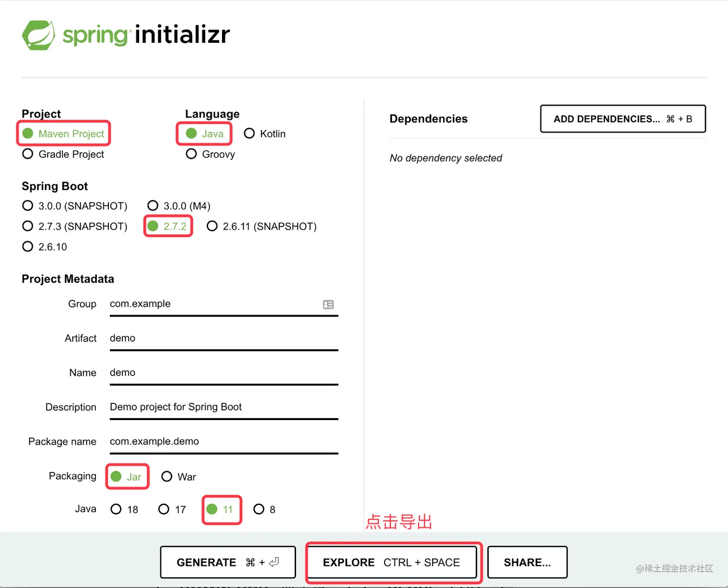Image resolution: width=728 pixels, height=588 pixels.
Task: Select Spring Boot 3.0.0 (SNAPSHOT)
Action: [75, 206]
